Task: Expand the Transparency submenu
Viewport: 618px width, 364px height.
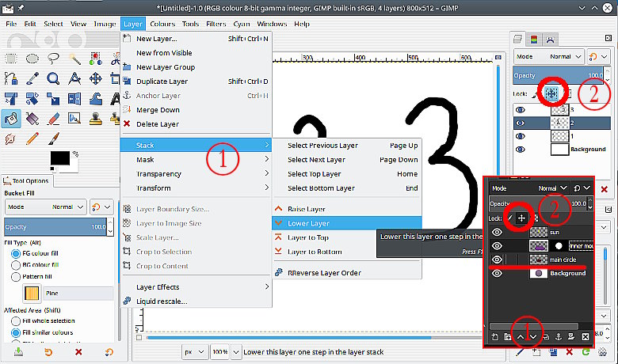Action: [196, 173]
